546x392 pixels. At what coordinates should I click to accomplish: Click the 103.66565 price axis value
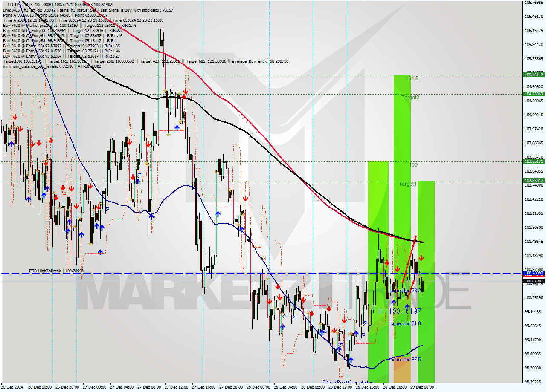coord(534,143)
